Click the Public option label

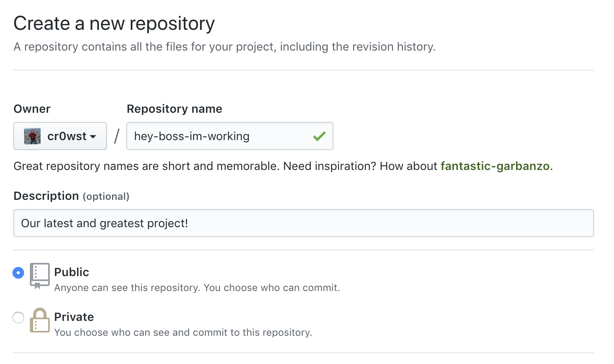72,272
